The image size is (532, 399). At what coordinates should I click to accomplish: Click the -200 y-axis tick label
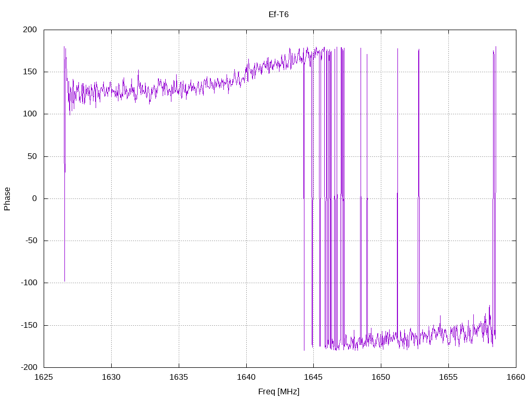[29, 367]
